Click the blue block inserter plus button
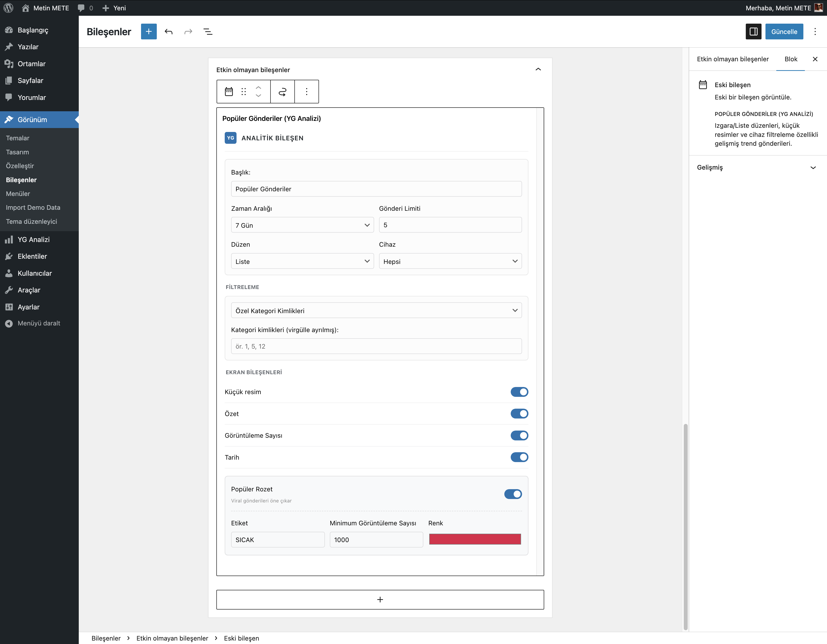Viewport: 827px width, 644px height. (149, 32)
